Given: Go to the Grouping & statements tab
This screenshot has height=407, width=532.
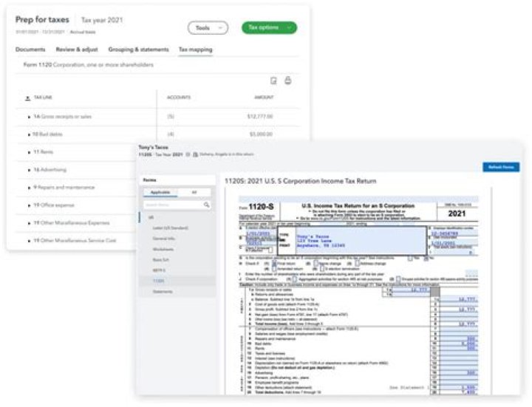Looking at the screenshot, I should [140, 49].
